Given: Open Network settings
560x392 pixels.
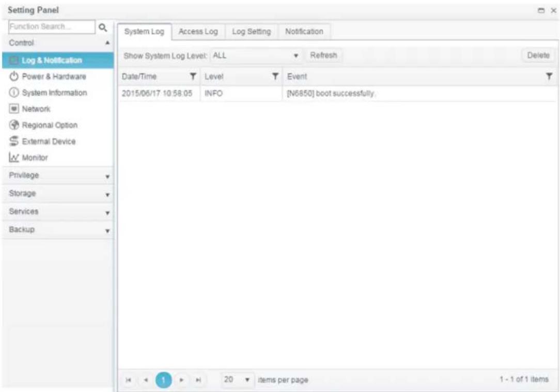Looking at the screenshot, I should (x=36, y=109).
